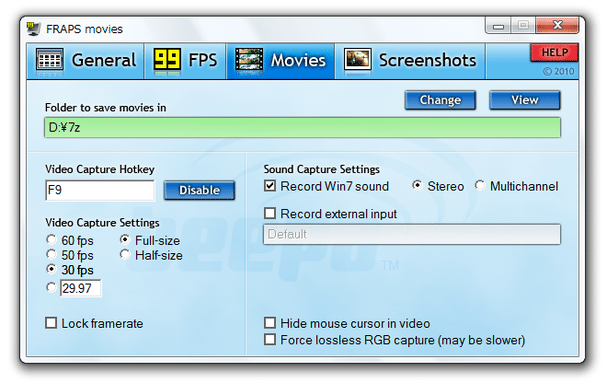The image size is (607, 383).
Task: Click the Video Capture Hotkey F9 field
Action: click(x=100, y=190)
